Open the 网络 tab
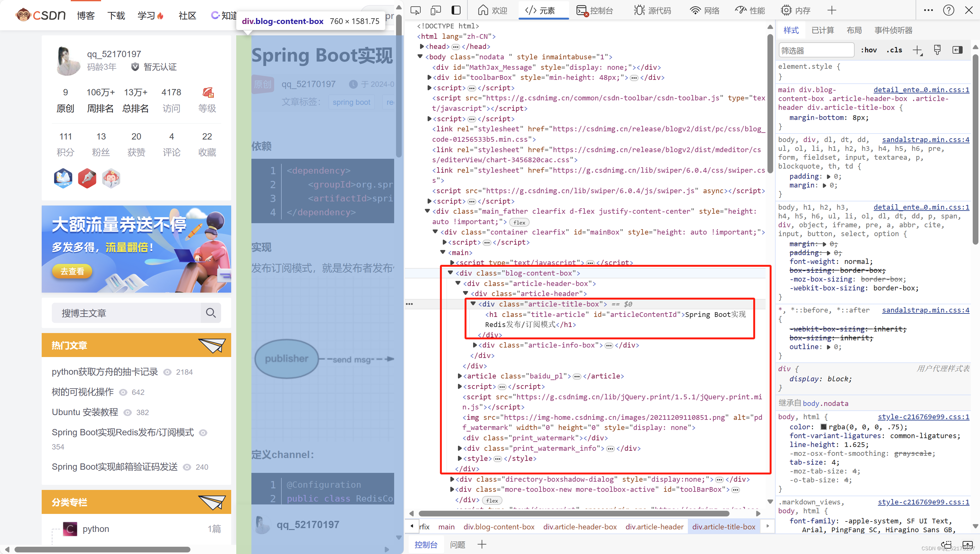Screen dimensions: 980x554 705,10
